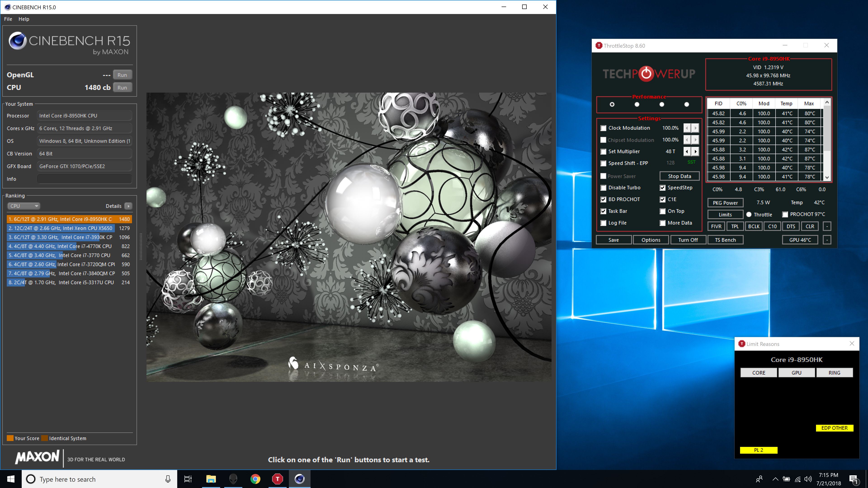Open Alienware app in taskbar
868x488 pixels.
pyautogui.click(x=233, y=479)
